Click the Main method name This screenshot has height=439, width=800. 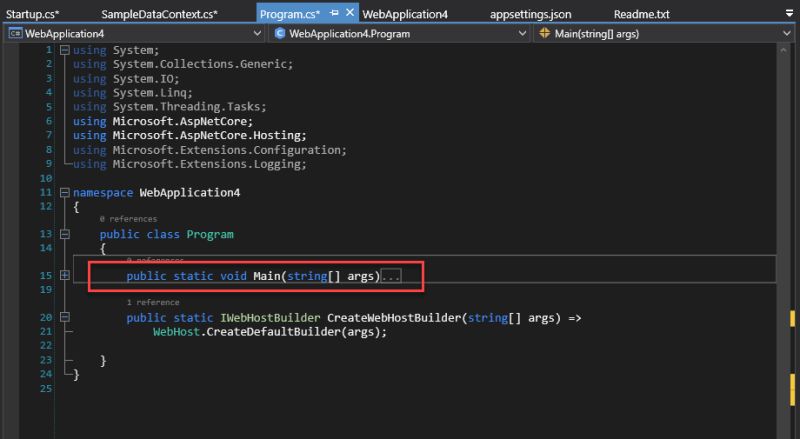click(267, 276)
